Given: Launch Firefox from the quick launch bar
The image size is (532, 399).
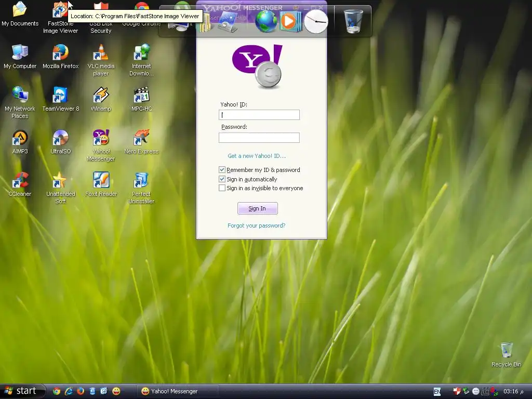Looking at the screenshot, I should coord(81,391).
